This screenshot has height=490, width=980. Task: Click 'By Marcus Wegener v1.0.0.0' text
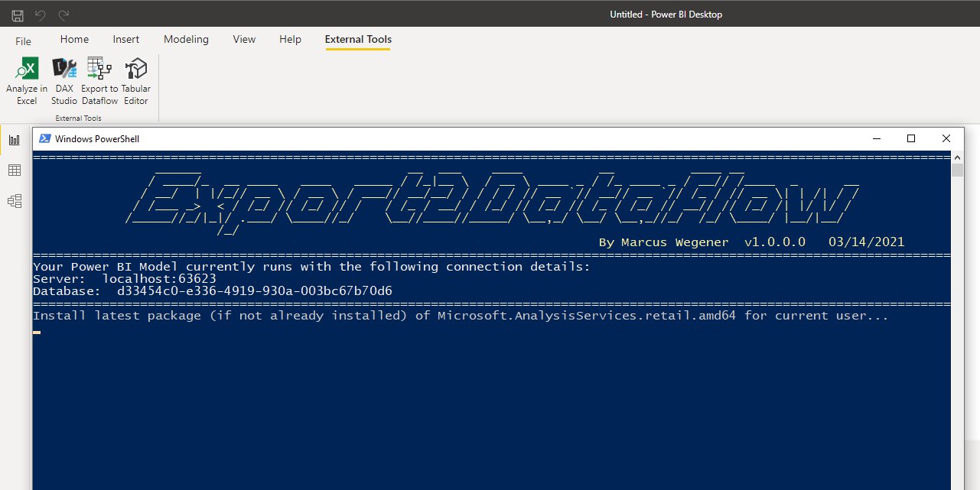coord(702,242)
